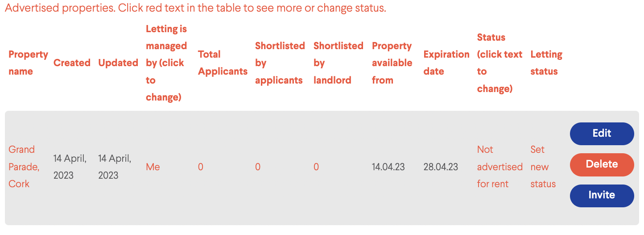The width and height of the screenshot is (644, 235).
Task: View total applicants count of 0
Action: (201, 167)
